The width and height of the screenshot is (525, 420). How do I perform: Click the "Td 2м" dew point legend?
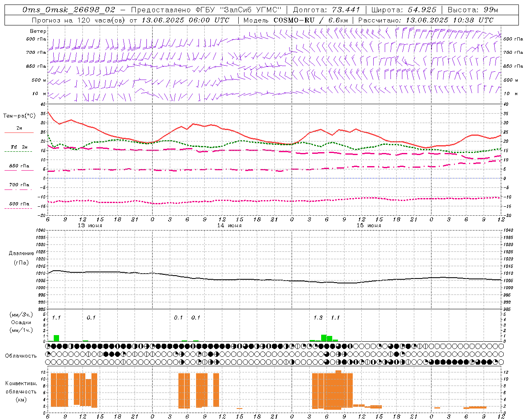click(19, 147)
